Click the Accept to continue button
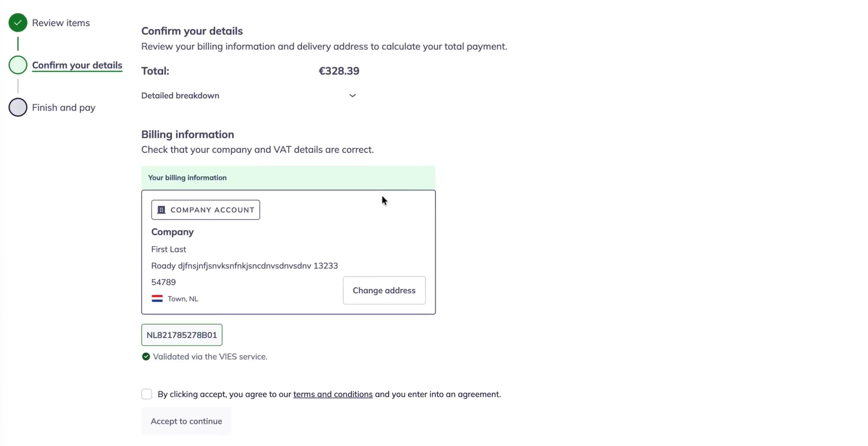 click(x=186, y=422)
